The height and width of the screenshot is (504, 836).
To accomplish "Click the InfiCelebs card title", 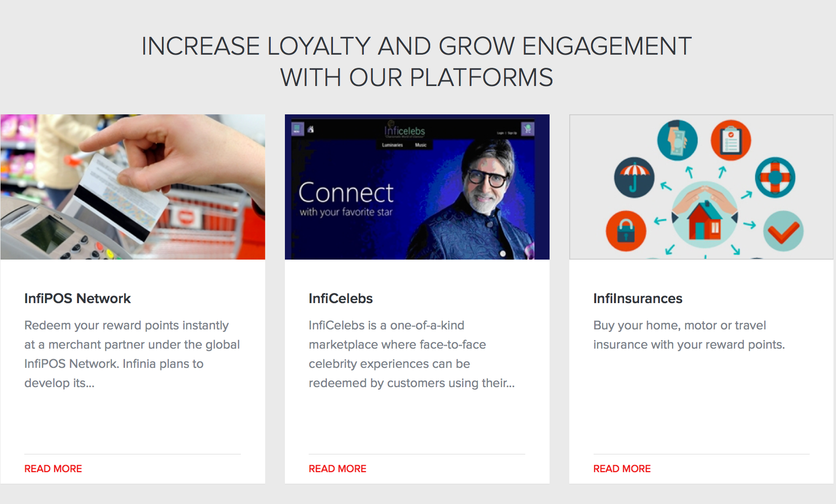I will [x=341, y=299].
